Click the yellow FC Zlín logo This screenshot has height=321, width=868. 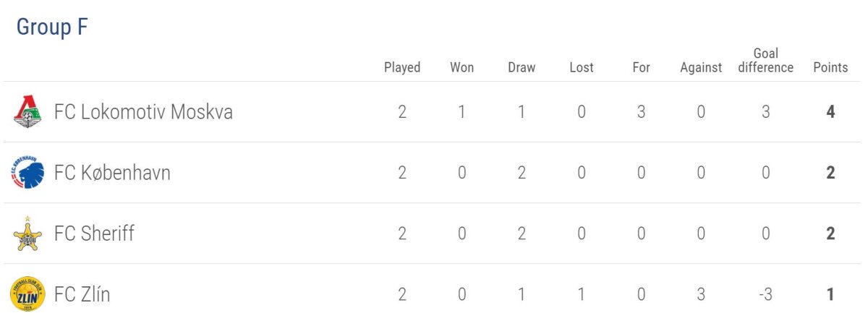pyautogui.click(x=27, y=294)
